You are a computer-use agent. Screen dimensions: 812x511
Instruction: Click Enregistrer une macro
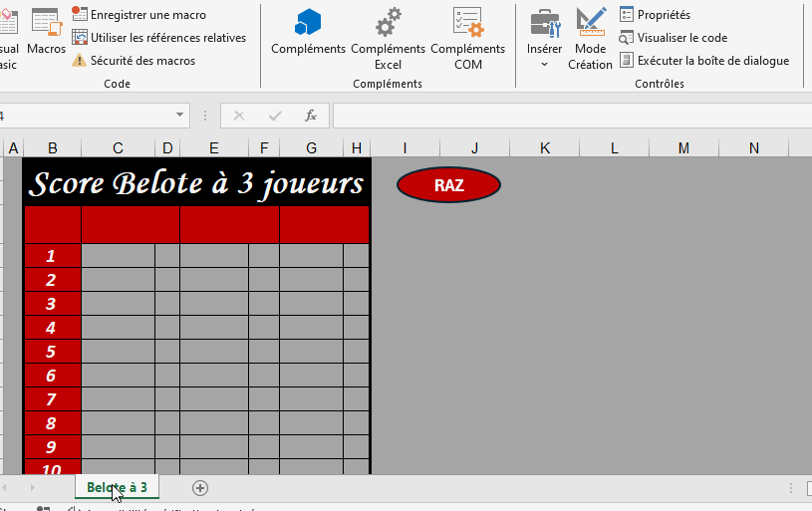147,15
